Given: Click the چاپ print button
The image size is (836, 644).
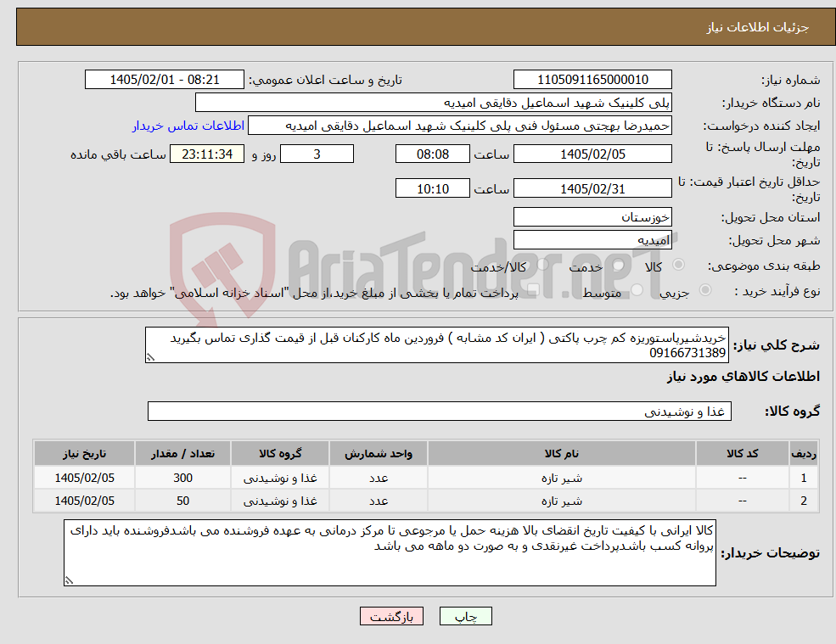Looking at the screenshot, I should [465, 616].
